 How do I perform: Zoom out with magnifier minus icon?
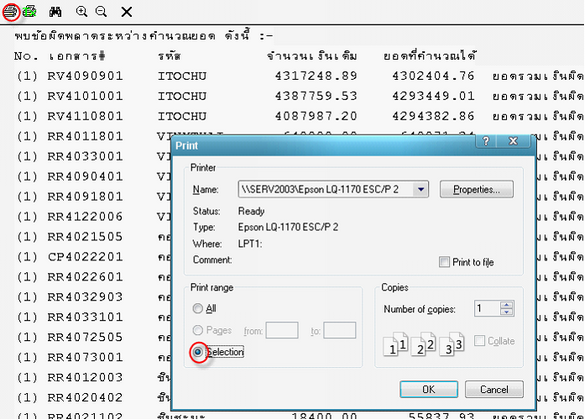click(101, 12)
